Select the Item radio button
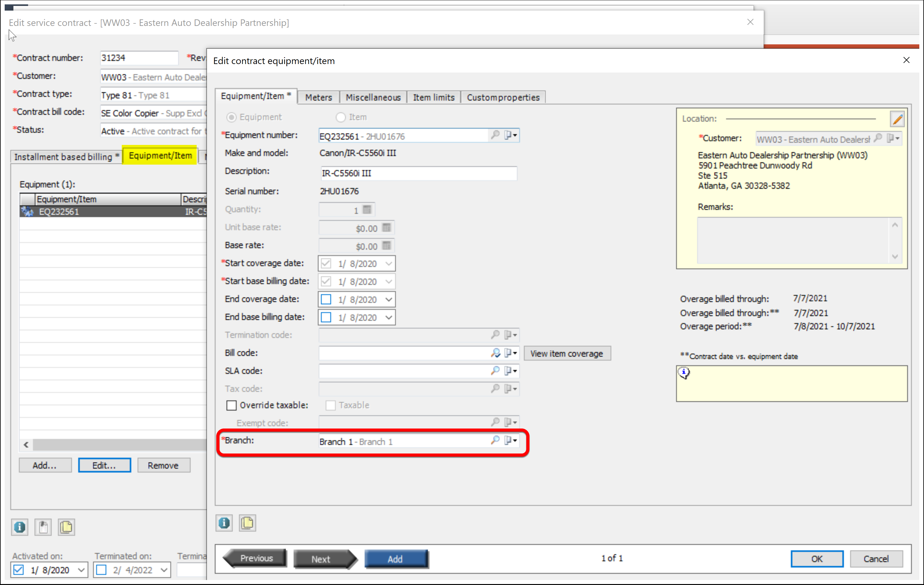This screenshot has height=585, width=924. tap(341, 117)
